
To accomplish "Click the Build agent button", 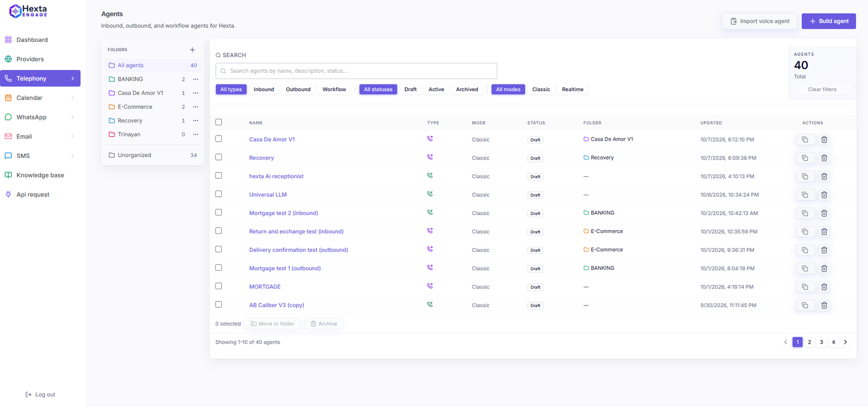I will pos(829,21).
